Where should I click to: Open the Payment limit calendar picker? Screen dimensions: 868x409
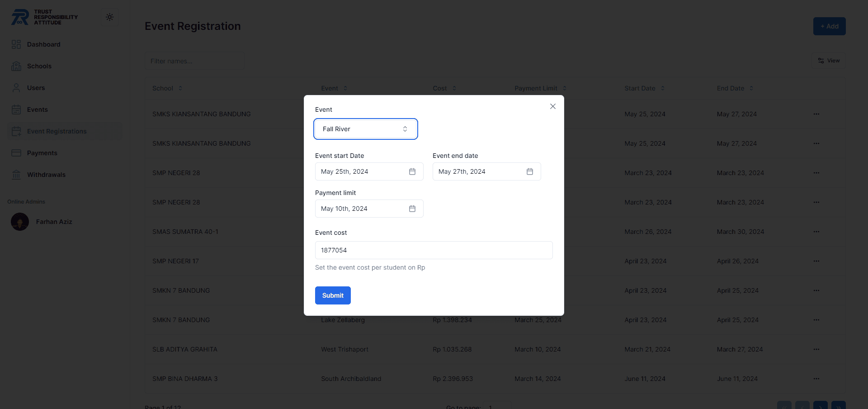[411, 209]
